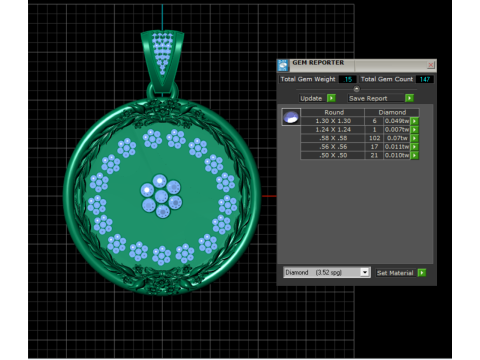
Task: Click the Update button label
Action: click(311, 98)
